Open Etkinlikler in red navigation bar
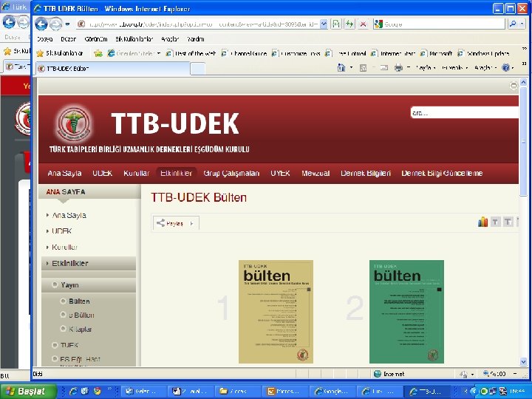The height and width of the screenshot is (399, 532). (176, 173)
